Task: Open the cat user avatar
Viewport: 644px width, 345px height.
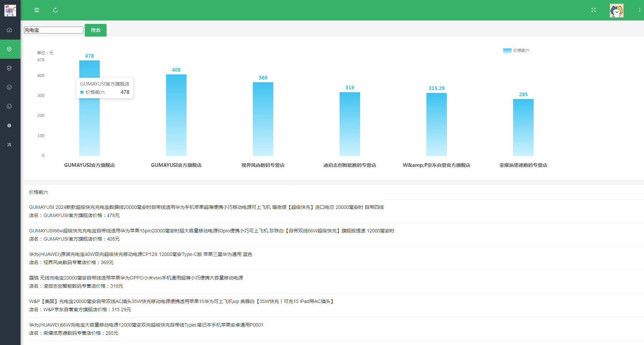Action: pyautogui.click(x=616, y=11)
